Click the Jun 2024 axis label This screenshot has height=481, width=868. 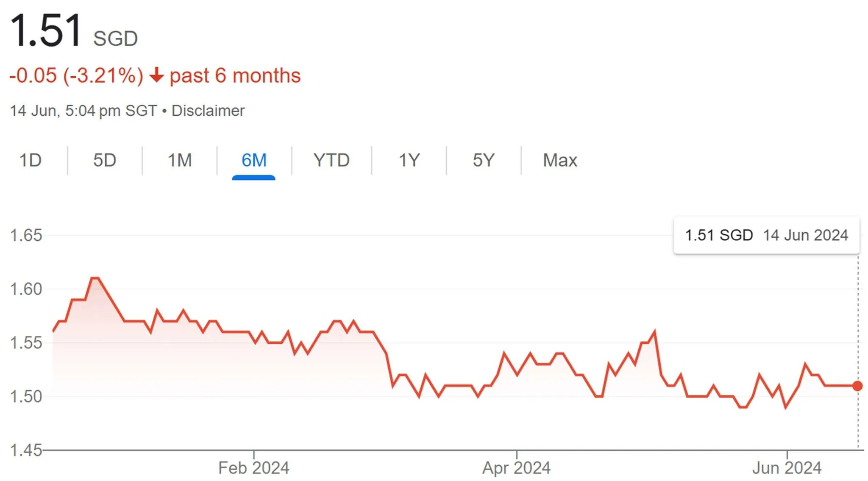787,468
